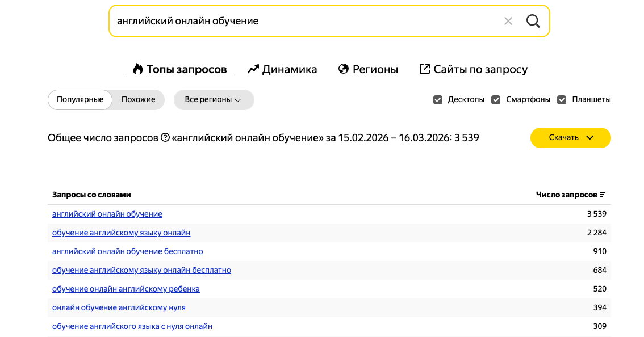Open the Сайты по запросу tab
The width and height of the screenshot is (644, 337).
pos(473,69)
